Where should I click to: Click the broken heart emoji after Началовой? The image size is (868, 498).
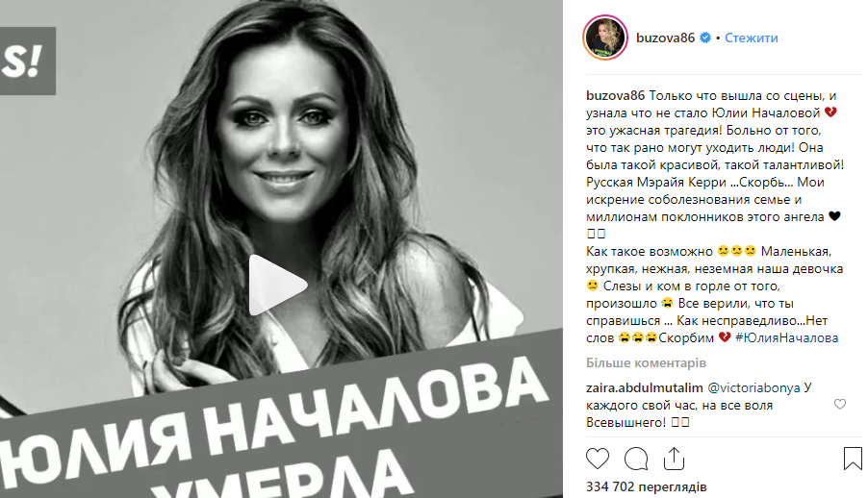830,112
